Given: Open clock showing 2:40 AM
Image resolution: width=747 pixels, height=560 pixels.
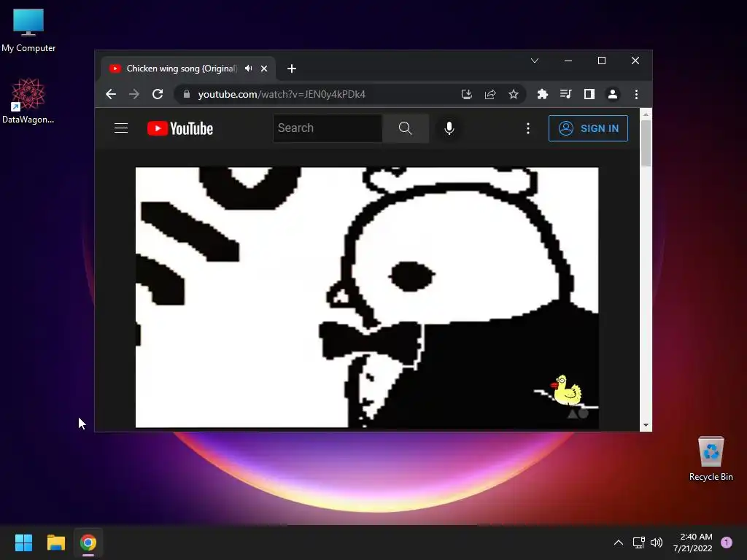Looking at the screenshot, I should 693,542.
